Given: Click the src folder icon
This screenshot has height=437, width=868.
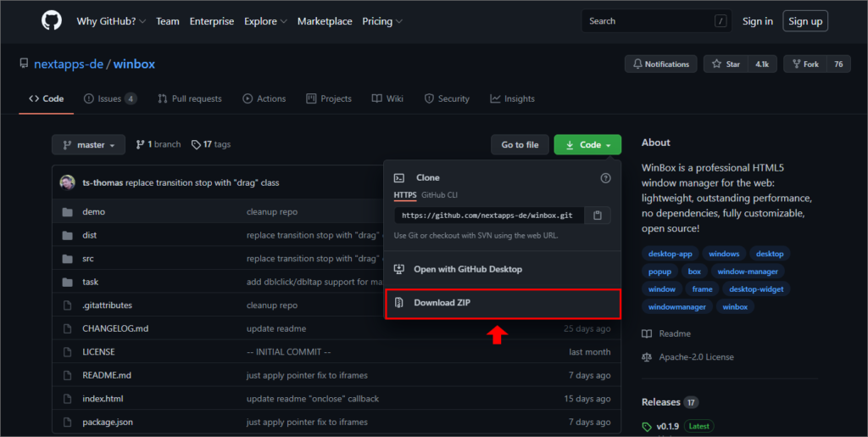Looking at the screenshot, I should [68, 259].
